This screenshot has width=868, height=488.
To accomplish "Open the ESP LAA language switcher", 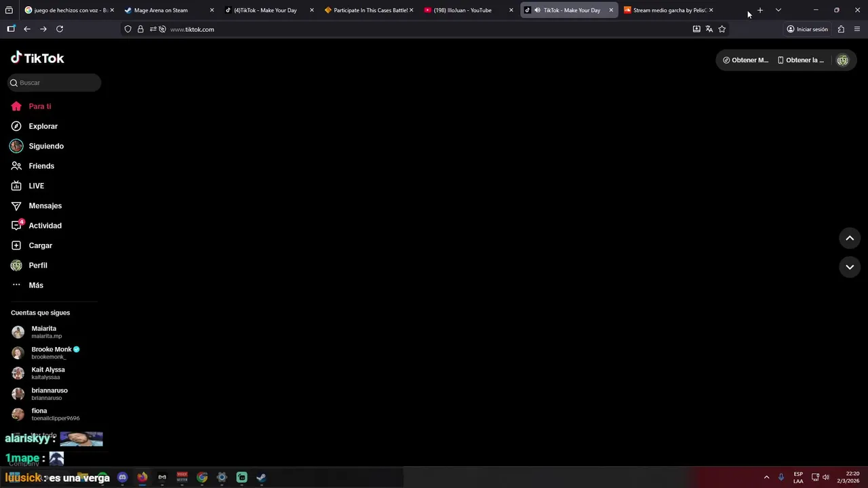I will point(798,477).
